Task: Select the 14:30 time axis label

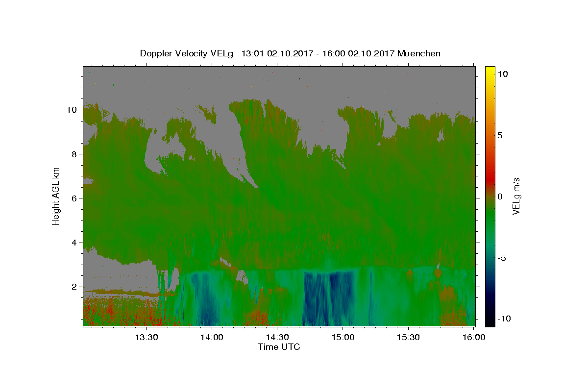Action: pyautogui.click(x=277, y=337)
